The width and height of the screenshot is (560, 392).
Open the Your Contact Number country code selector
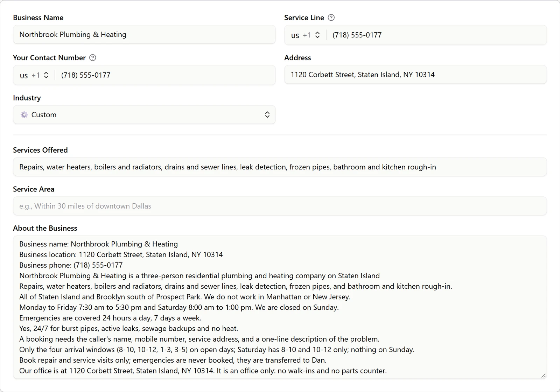pos(34,75)
